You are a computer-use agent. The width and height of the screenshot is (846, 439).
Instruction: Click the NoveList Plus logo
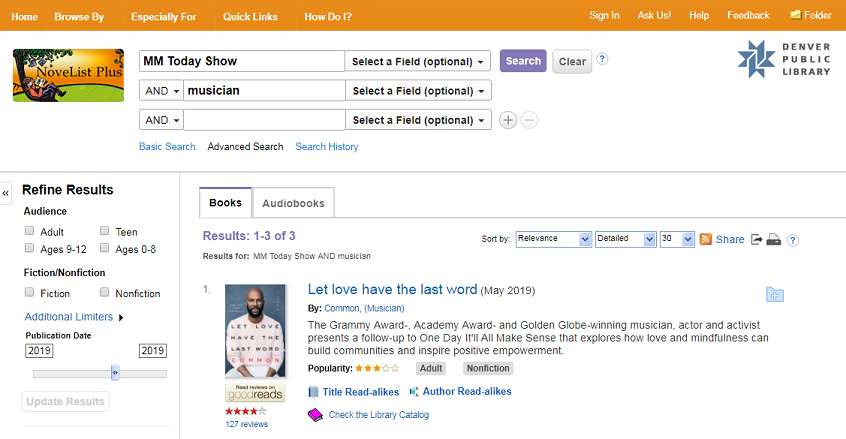click(68, 75)
